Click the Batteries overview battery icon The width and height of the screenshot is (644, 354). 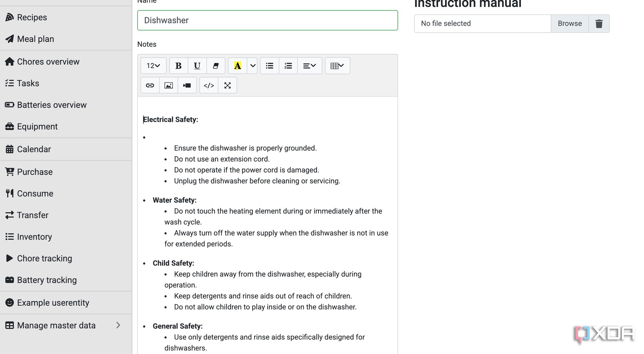pyautogui.click(x=9, y=105)
